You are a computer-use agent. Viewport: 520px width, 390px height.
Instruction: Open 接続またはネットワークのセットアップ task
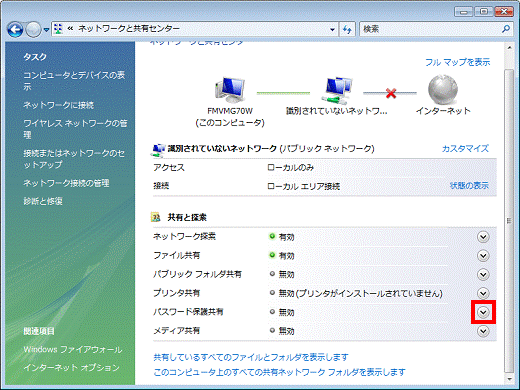coord(74,159)
